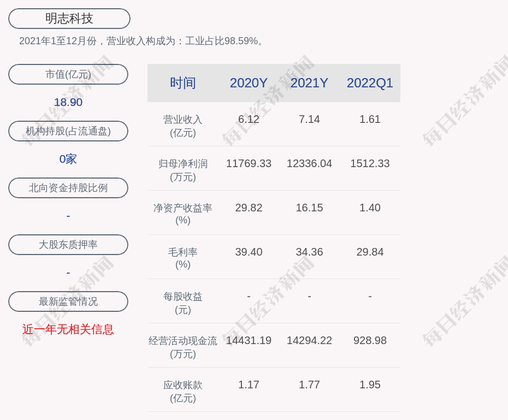Select gross margin value 29.84

(x=370, y=252)
